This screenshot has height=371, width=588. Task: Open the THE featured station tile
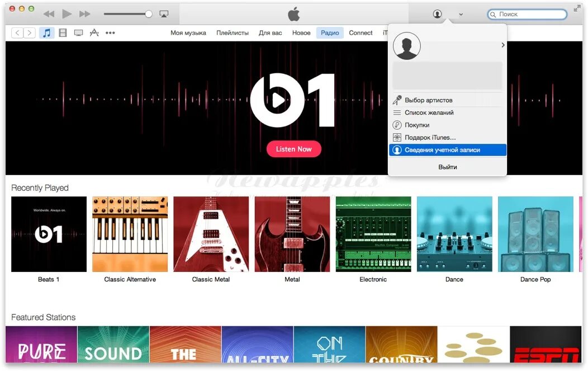point(185,344)
